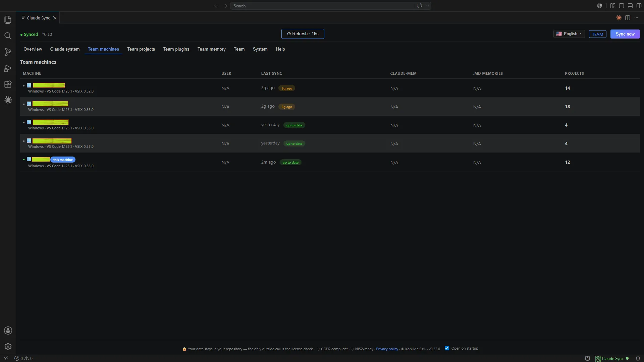Click the CLAUDE-MEM column header
Viewport: 644px width, 362px height.
(404, 73)
